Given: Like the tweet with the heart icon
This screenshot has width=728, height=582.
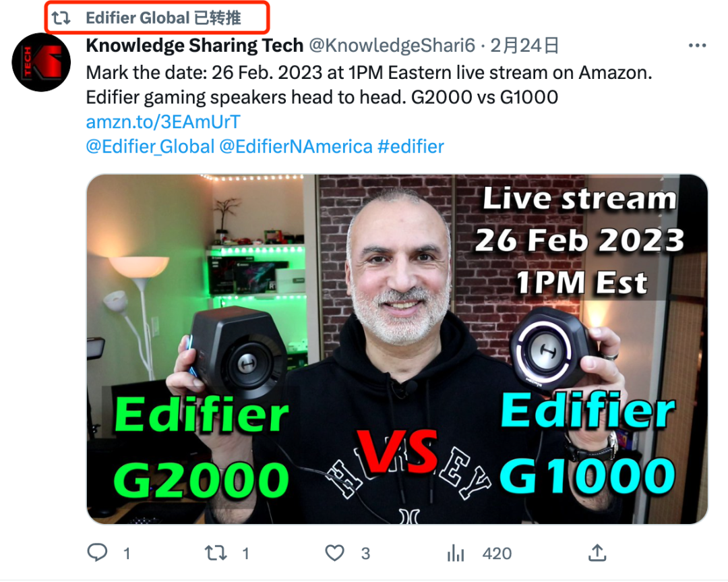Looking at the screenshot, I should 334,553.
